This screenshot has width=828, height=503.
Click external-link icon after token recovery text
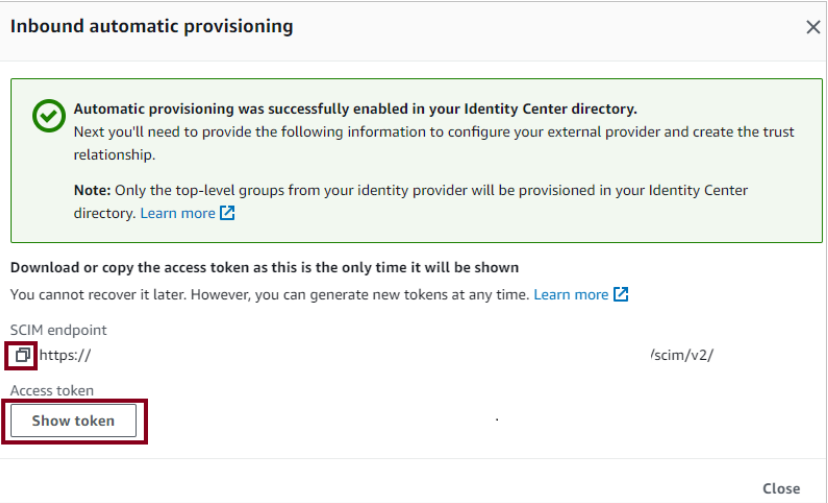pyautogui.click(x=621, y=295)
